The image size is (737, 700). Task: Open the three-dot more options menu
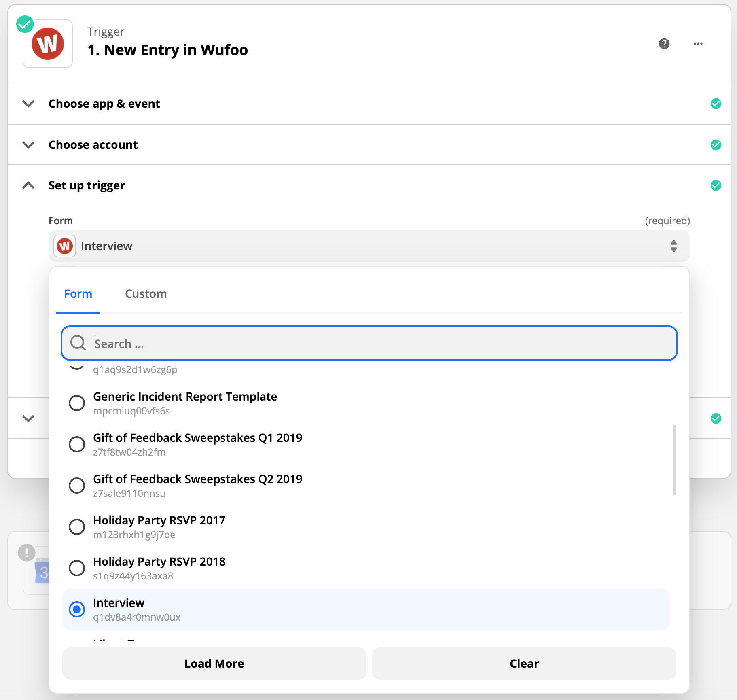pos(698,44)
